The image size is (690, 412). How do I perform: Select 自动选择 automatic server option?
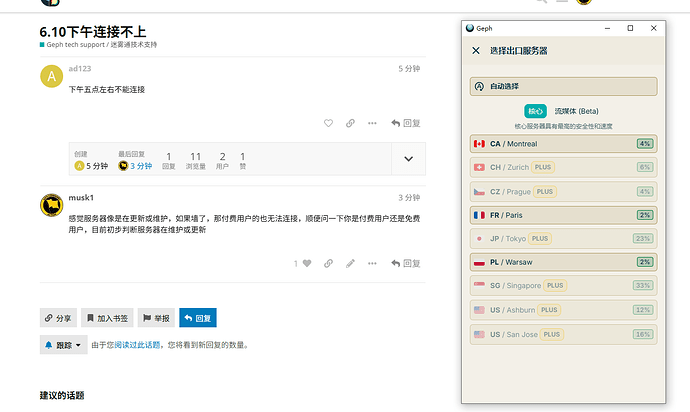[563, 86]
